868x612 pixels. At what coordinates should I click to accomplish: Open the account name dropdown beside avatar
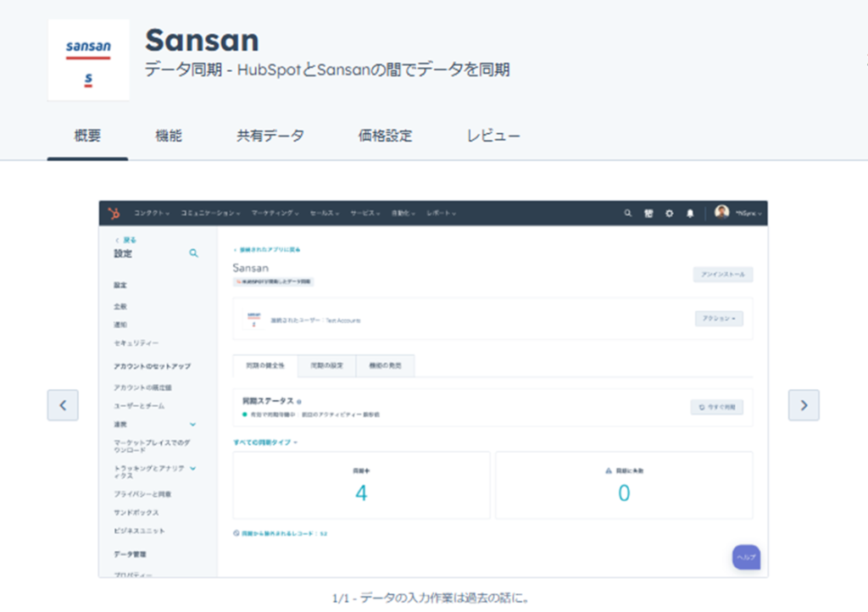coord(749,213)
